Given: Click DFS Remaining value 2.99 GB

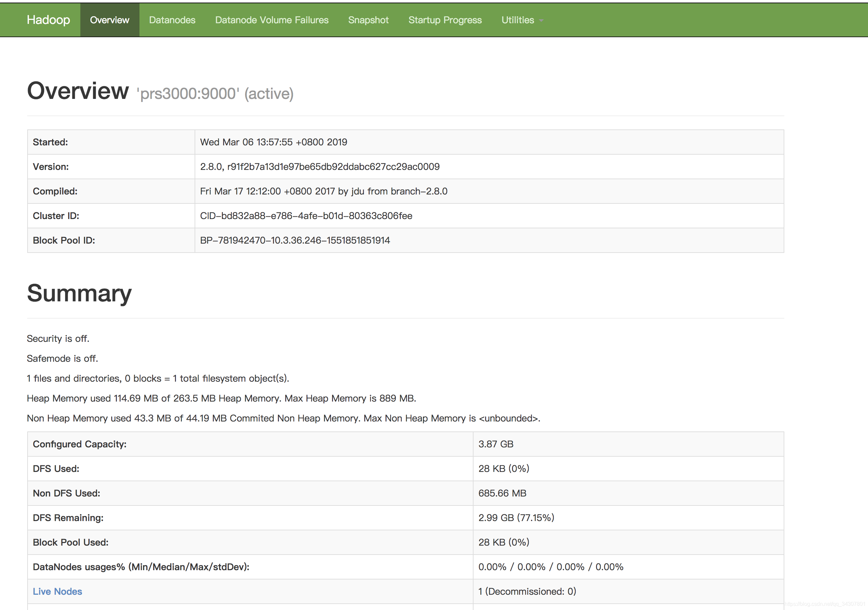Looking at the screenshot, I should (x=516, y=518).
